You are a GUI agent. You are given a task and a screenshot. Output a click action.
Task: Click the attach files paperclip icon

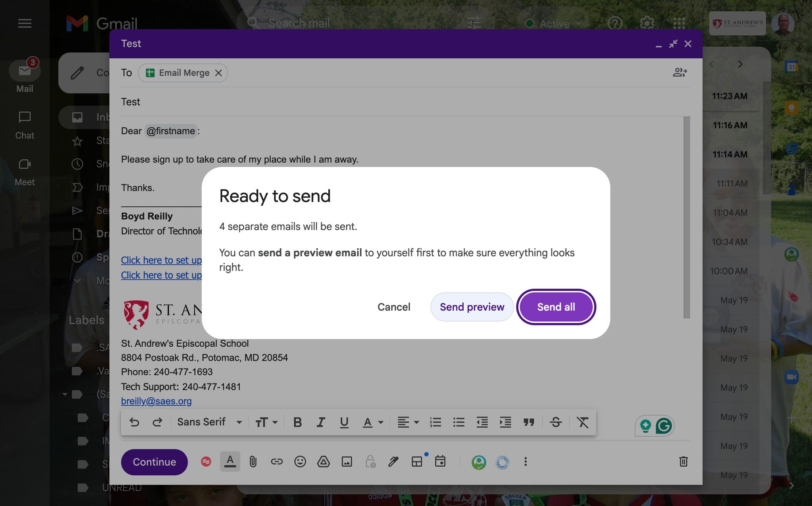[x=253, y=462]
